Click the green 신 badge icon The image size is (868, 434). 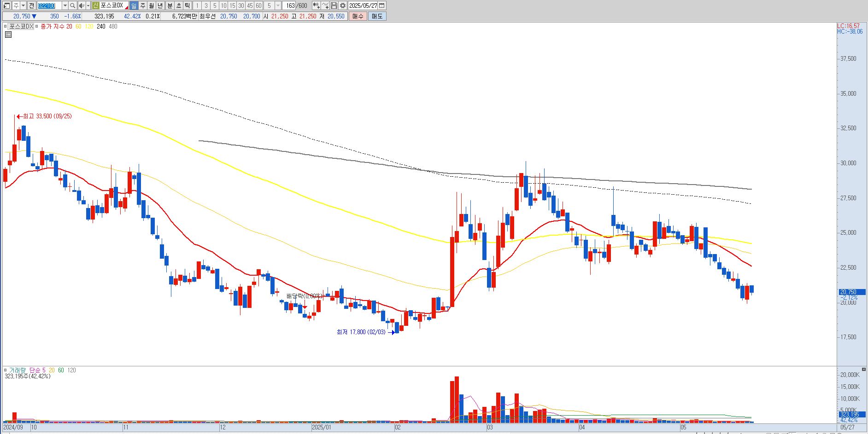tap(95, 6)
